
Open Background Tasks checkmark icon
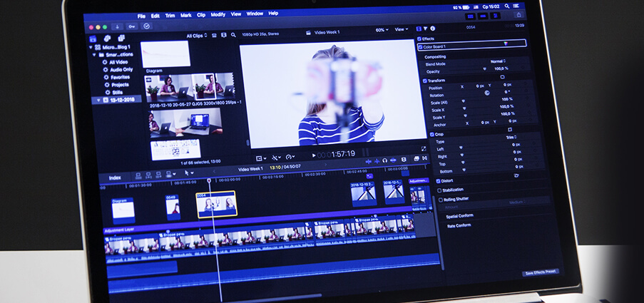coord(146,26)
